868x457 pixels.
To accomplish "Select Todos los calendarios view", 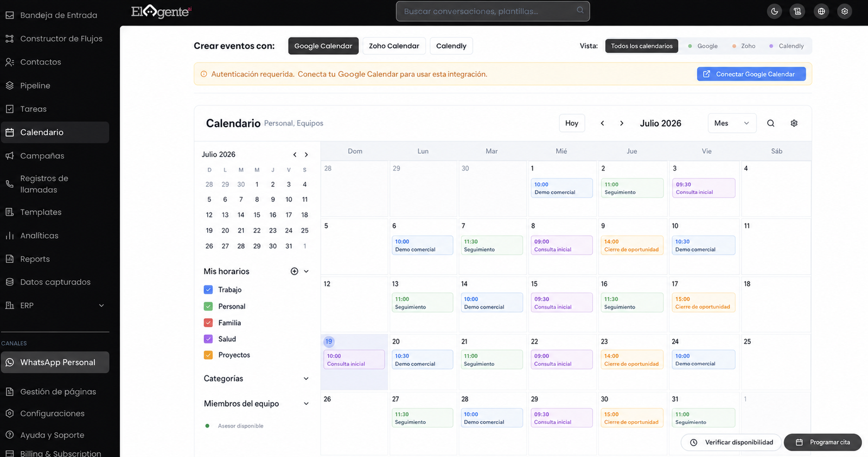I will point(642,46).
